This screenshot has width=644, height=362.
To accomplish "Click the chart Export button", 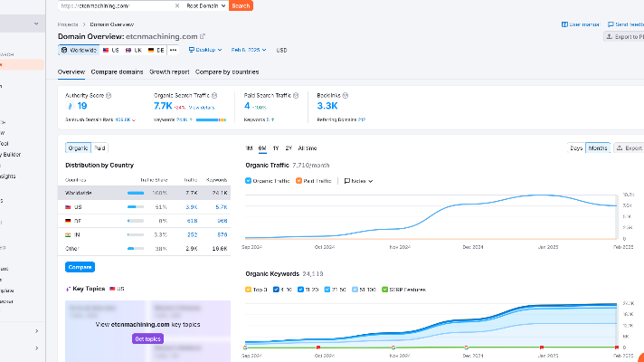I will [630, 148].
